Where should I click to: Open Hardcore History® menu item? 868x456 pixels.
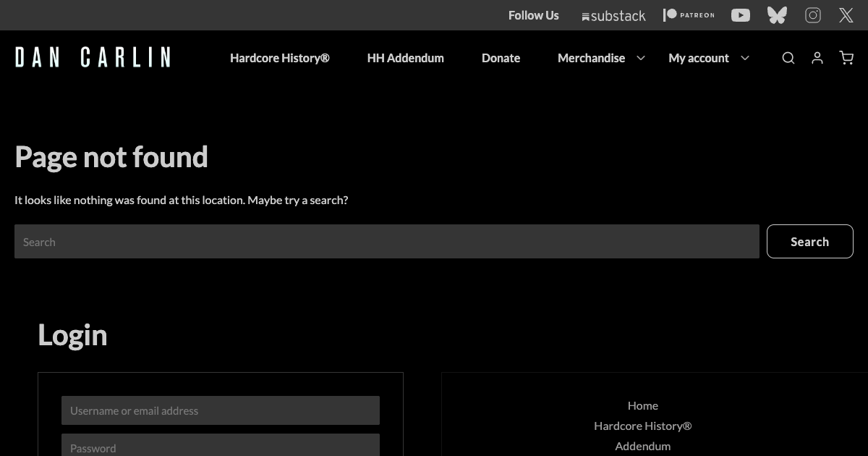[x=279, y=58]
